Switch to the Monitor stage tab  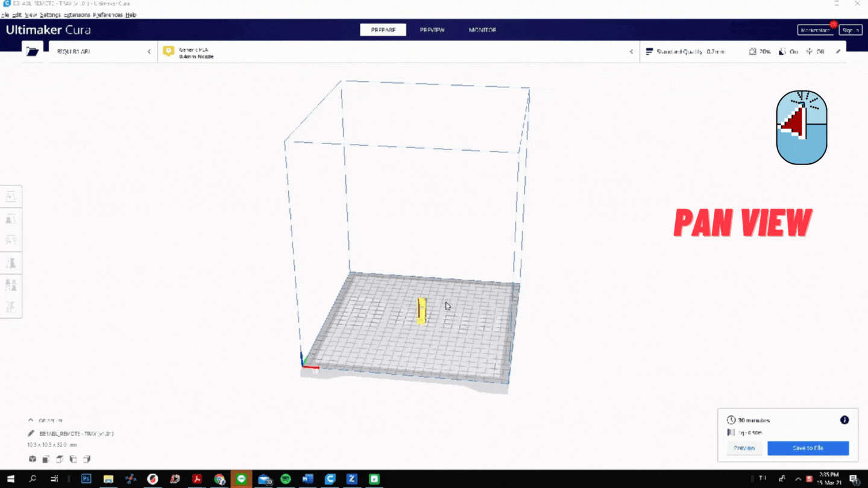(x=482, y=30)
